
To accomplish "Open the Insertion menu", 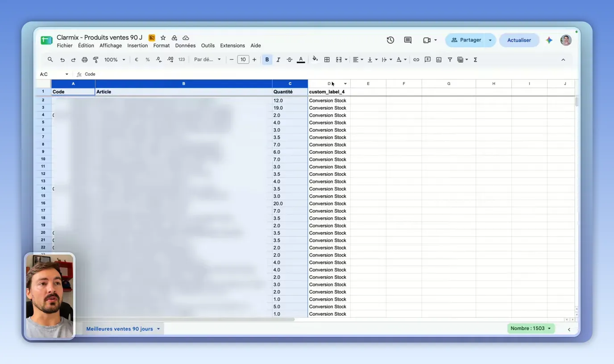I will tap(137, 45).
